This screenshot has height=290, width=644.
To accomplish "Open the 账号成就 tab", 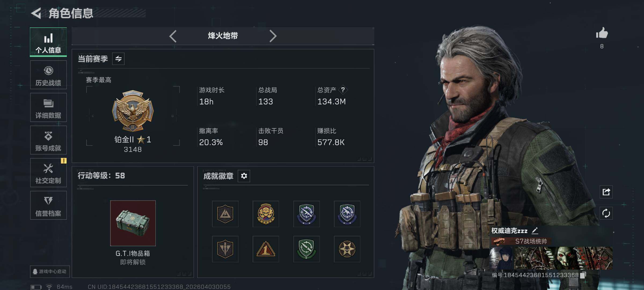I will pyautogui.click(x=48, y=140).
